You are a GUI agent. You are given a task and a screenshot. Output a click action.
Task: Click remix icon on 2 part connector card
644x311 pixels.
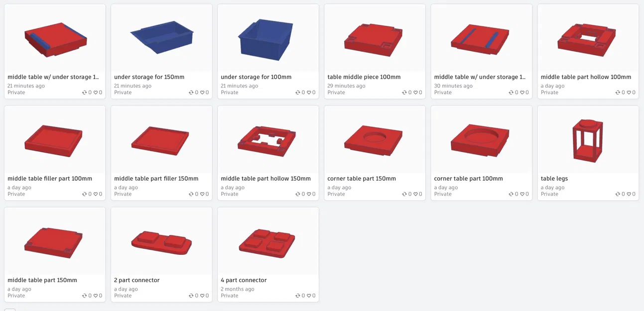pos(191,296)
